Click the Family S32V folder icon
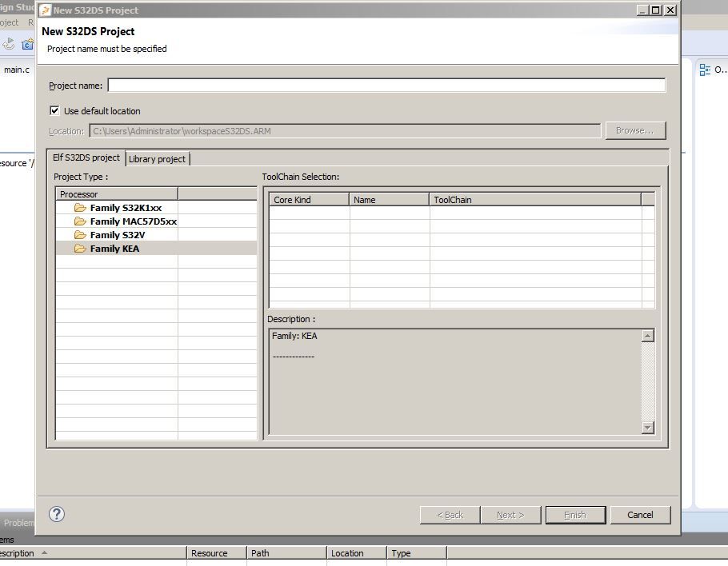The image size is (728, 566). 80,235
